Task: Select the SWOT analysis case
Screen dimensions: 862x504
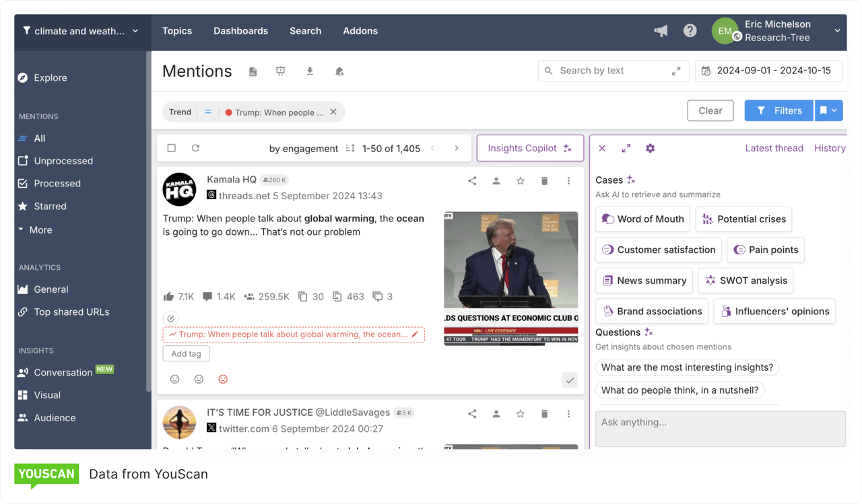Action: 745,281
